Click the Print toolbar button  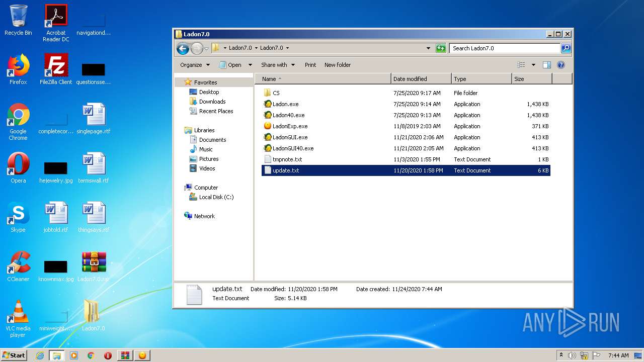pyautogui.click(x=310, y=65)
